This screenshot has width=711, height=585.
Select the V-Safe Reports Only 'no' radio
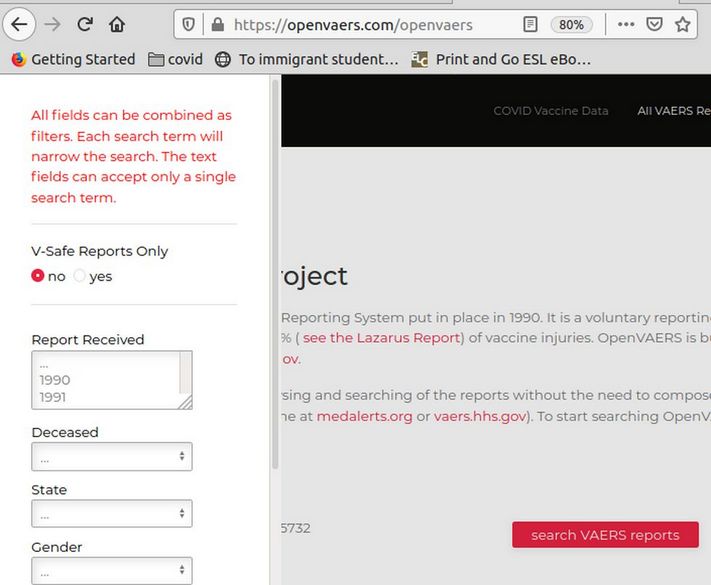coord(38,276)
